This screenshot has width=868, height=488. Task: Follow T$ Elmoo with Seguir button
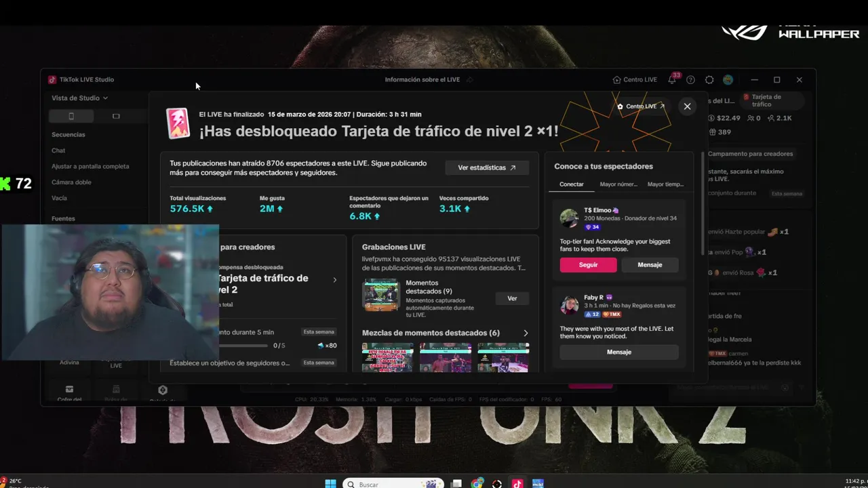point(588,264)
